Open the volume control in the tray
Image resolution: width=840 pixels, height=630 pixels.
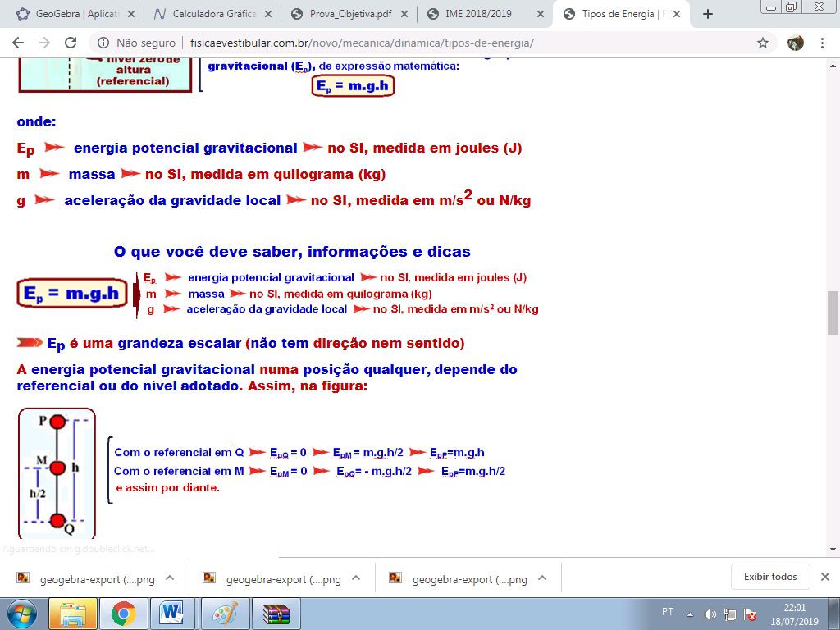[x=710, y=614]
